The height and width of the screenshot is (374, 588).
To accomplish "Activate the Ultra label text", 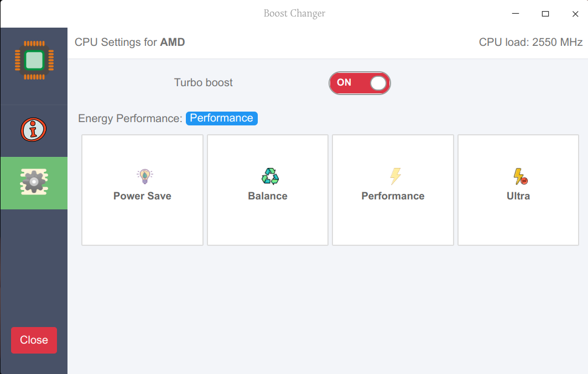I will tap(518, 196).
